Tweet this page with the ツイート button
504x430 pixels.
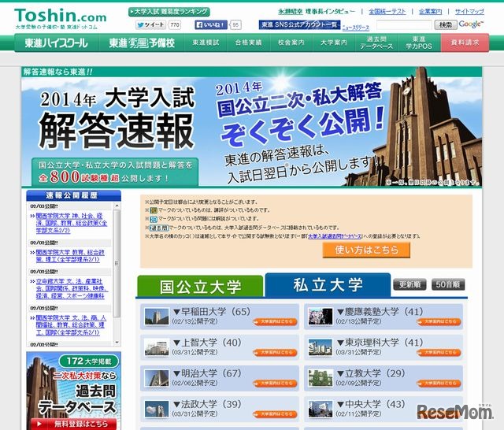point(150,24)
